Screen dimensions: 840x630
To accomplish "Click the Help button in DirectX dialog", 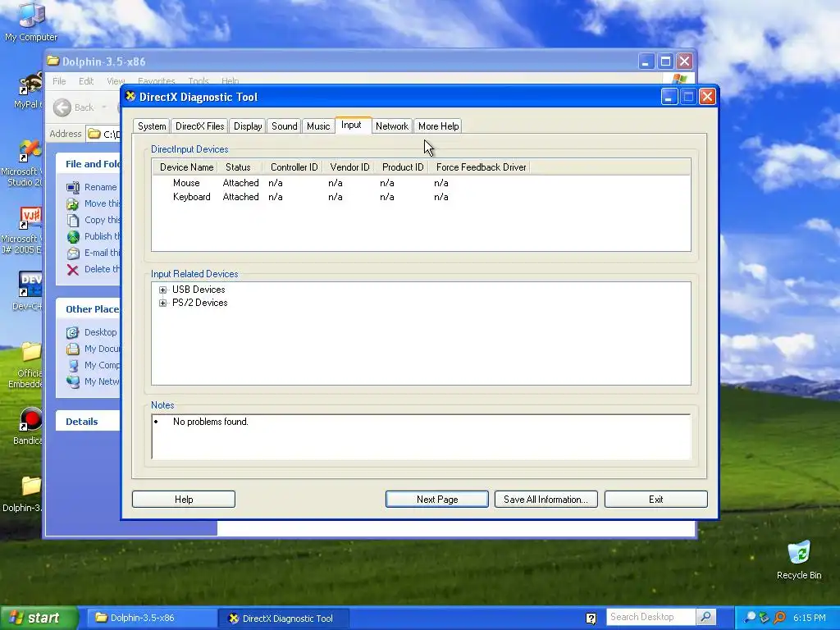I will 184,500.
